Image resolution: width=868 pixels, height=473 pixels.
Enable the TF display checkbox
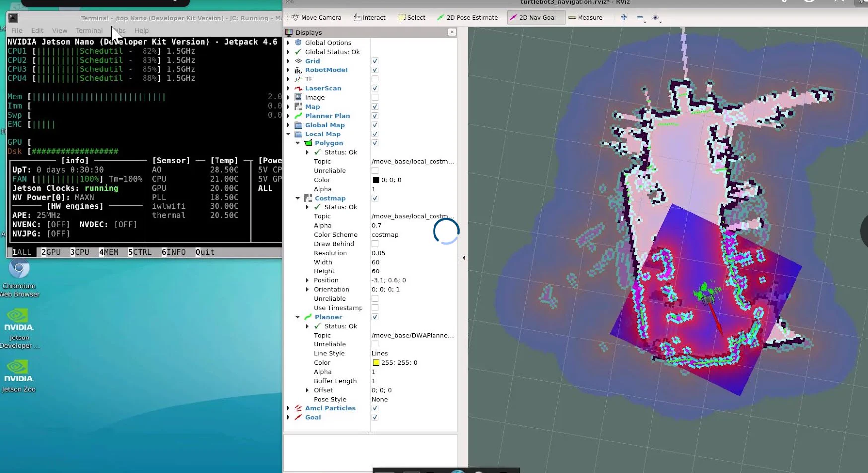[375, 79]
